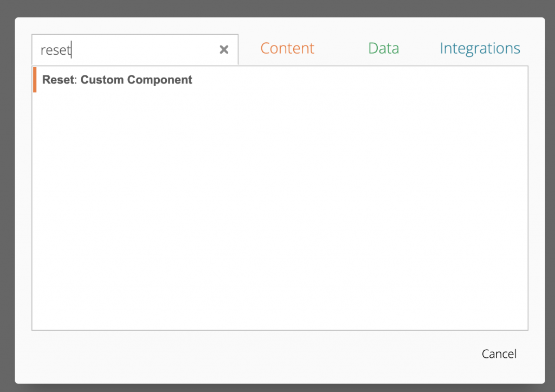
Task: Choose the Reset: Custom Component result
Action: tap(117, 80)
